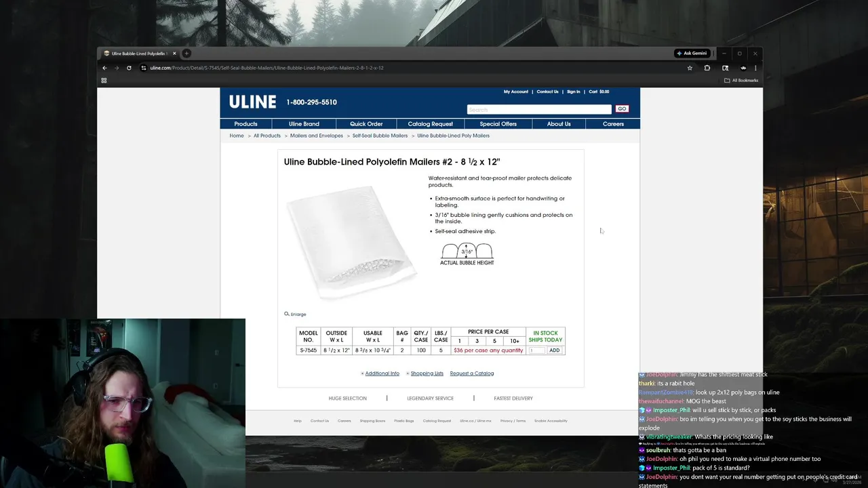Viewport: 868px width, 488px height.
Task: Open the footer Help link
Action: coord(298,421)
